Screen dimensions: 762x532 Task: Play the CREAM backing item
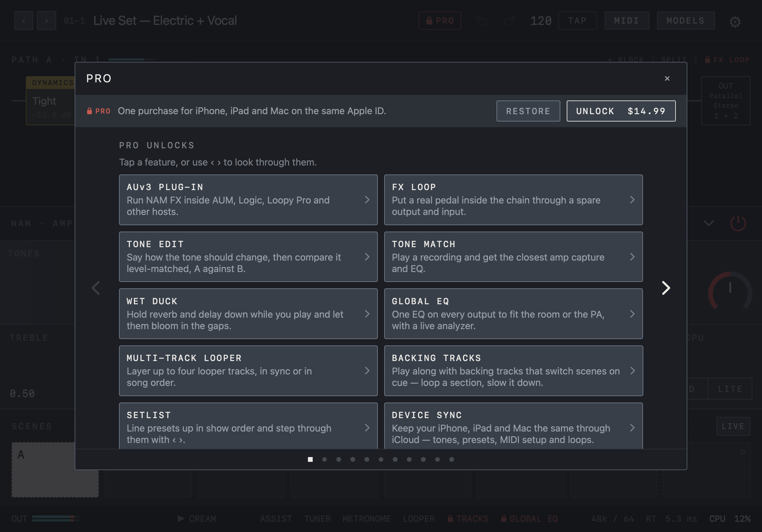tap(197, 519)
